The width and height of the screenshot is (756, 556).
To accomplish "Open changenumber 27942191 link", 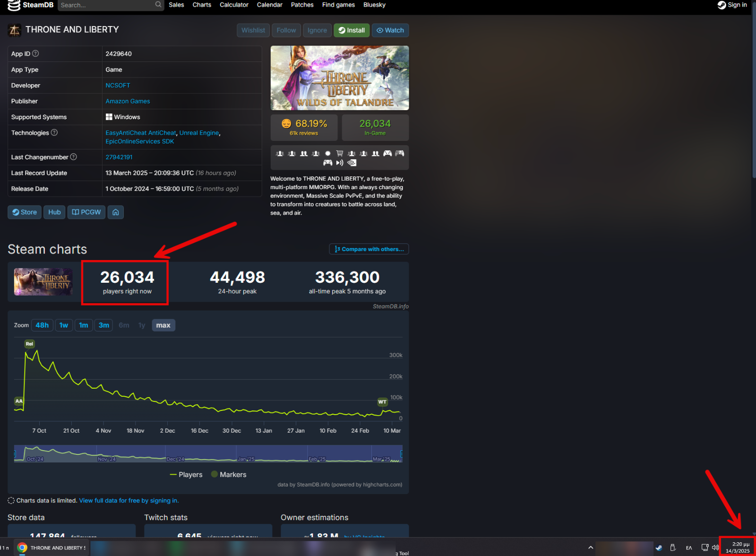I will pyautogui.click(x=119, y=157).
